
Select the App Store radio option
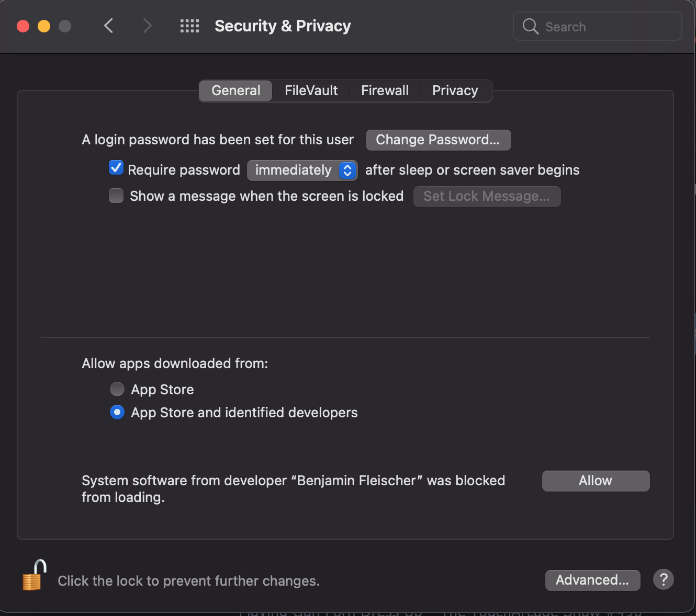click(117, 389)
